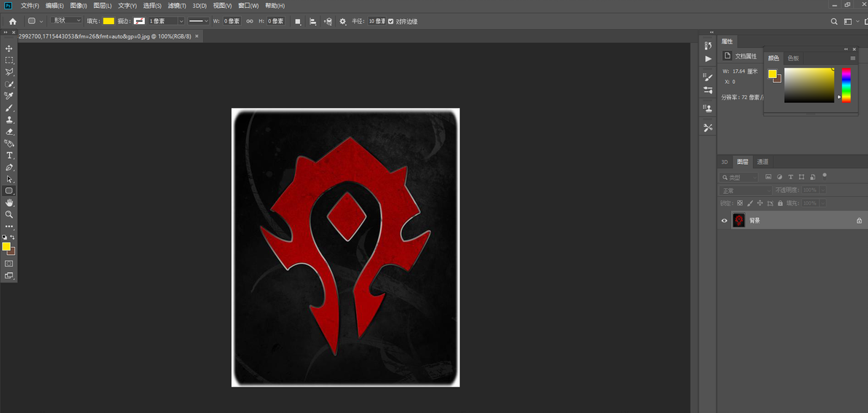Click the Home icon in options bar

click(12, 21)
